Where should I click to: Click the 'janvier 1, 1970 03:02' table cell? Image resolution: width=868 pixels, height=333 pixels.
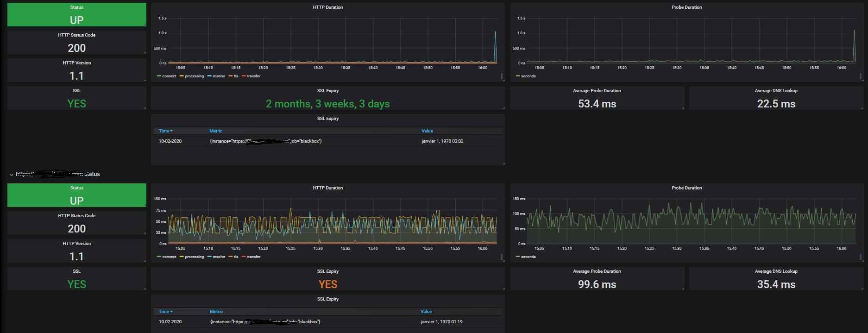[x=442, y=141]
